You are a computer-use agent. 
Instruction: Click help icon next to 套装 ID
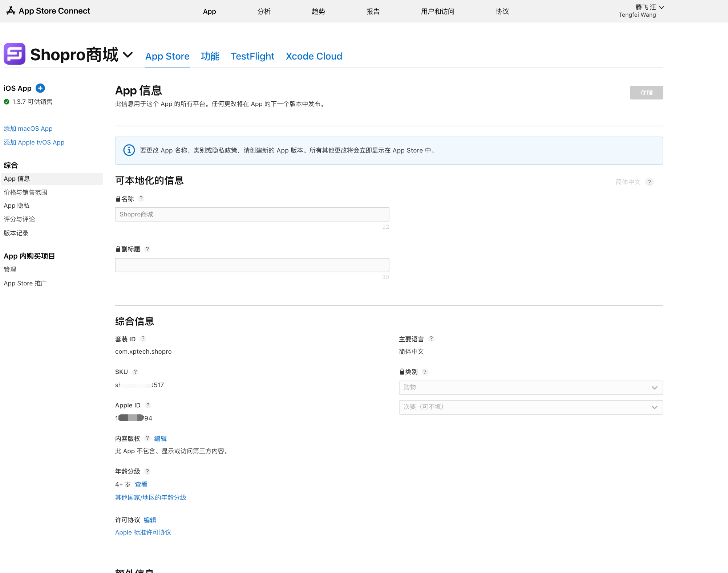click(143, 339)
